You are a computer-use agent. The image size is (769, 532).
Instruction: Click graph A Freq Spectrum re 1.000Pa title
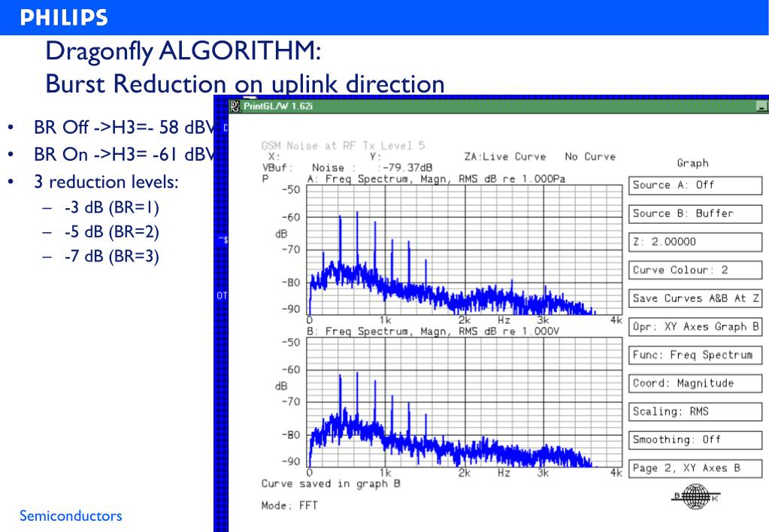436,179
